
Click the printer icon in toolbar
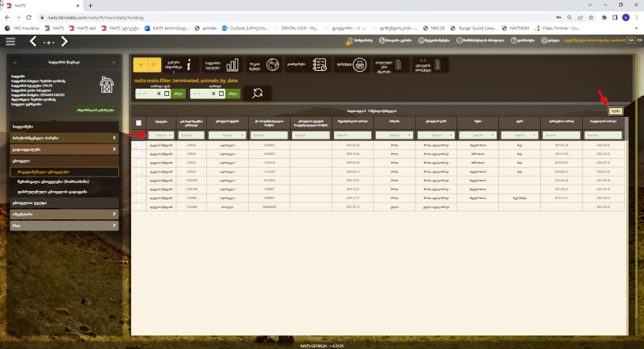tap(359, 64)
